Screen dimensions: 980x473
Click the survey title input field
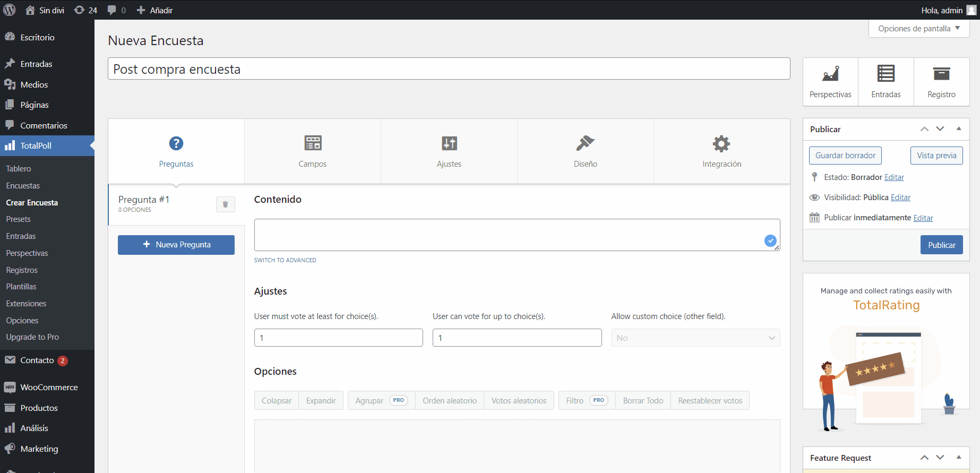point(449,69)
